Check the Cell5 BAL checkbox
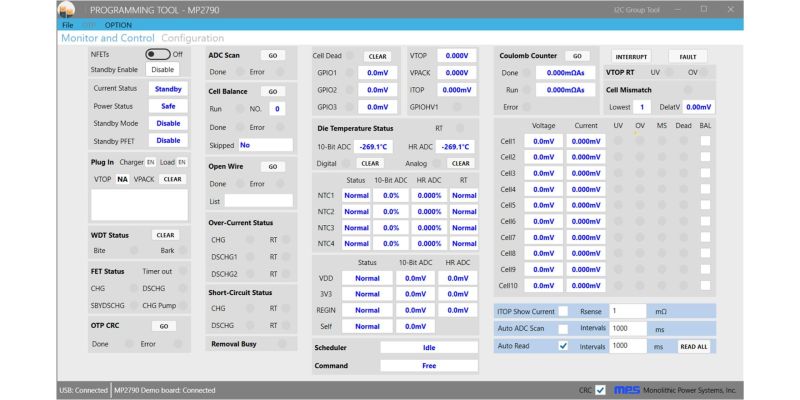 (x=705, y=205)
